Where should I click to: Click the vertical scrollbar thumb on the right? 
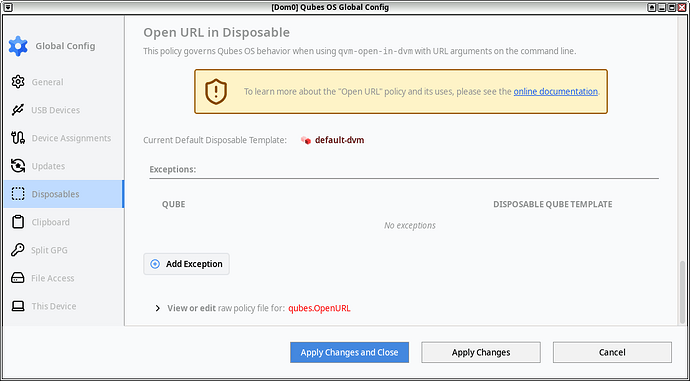(x=683, y=293)
